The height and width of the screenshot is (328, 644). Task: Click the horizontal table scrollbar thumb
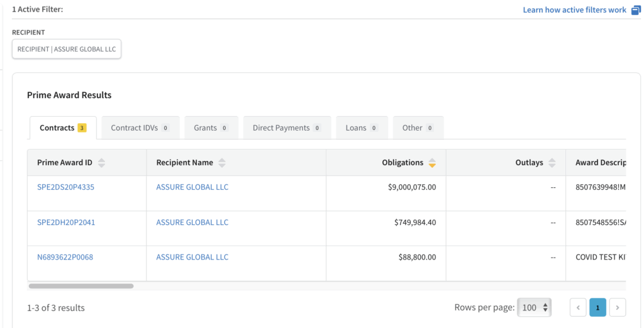click(x=81, y=286)
